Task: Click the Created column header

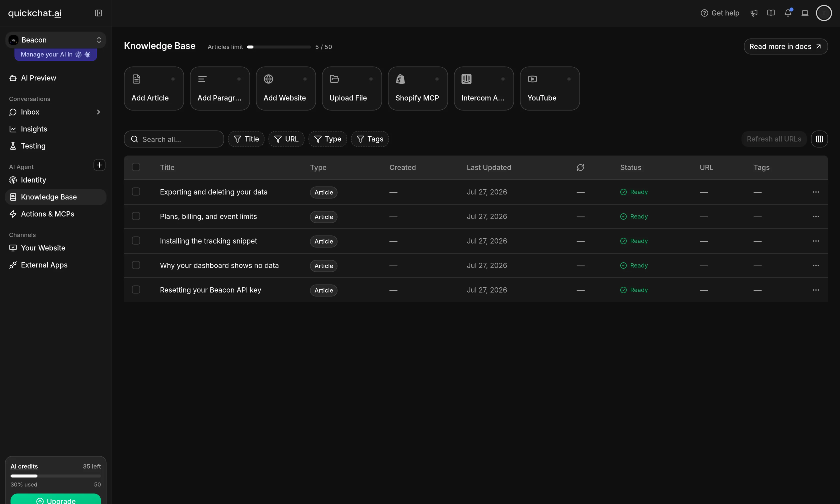Action: tap(402, 167)
